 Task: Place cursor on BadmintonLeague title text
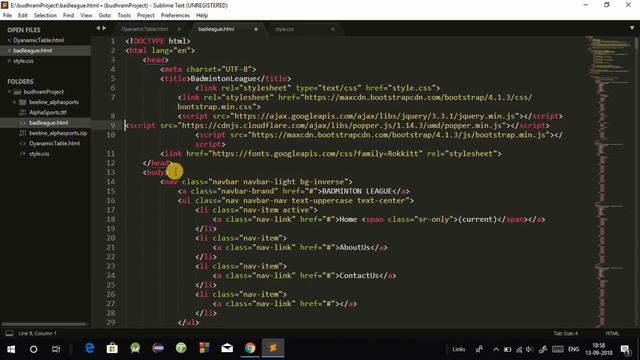pyautogui.click(x=223, y=79)
